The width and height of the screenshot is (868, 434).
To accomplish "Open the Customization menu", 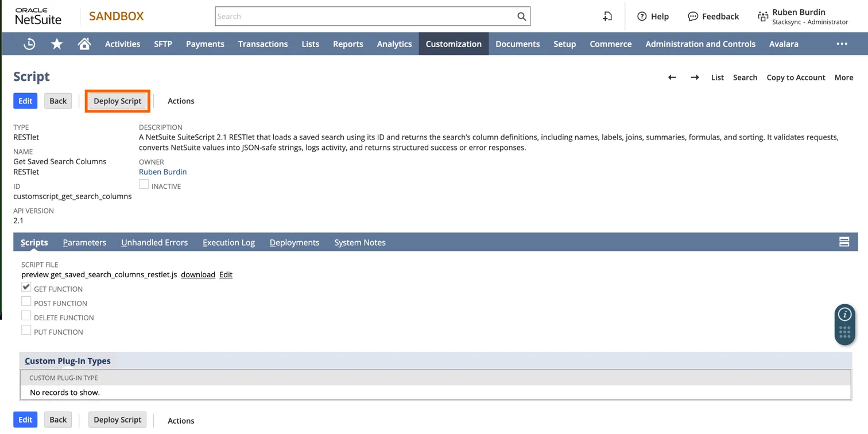I will [x=454, y=44].
